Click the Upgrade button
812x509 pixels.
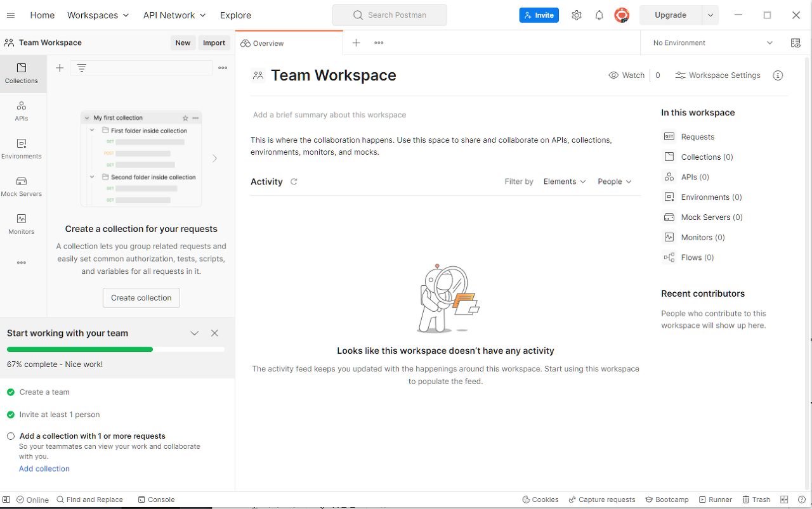tap(671, 15)
